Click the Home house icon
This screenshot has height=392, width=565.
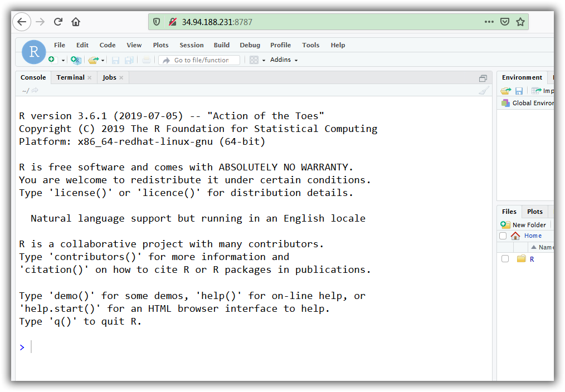click(x=515, y=236)
